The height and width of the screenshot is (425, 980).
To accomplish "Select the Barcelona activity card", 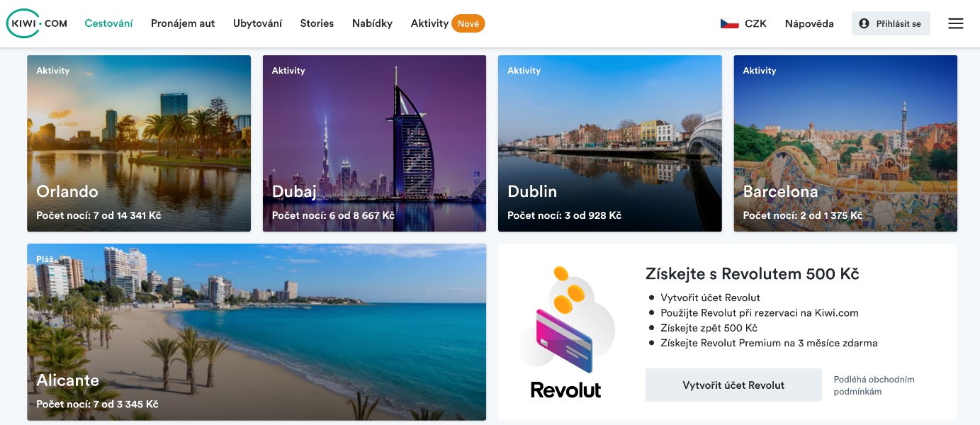I will [x=845, y=143].
